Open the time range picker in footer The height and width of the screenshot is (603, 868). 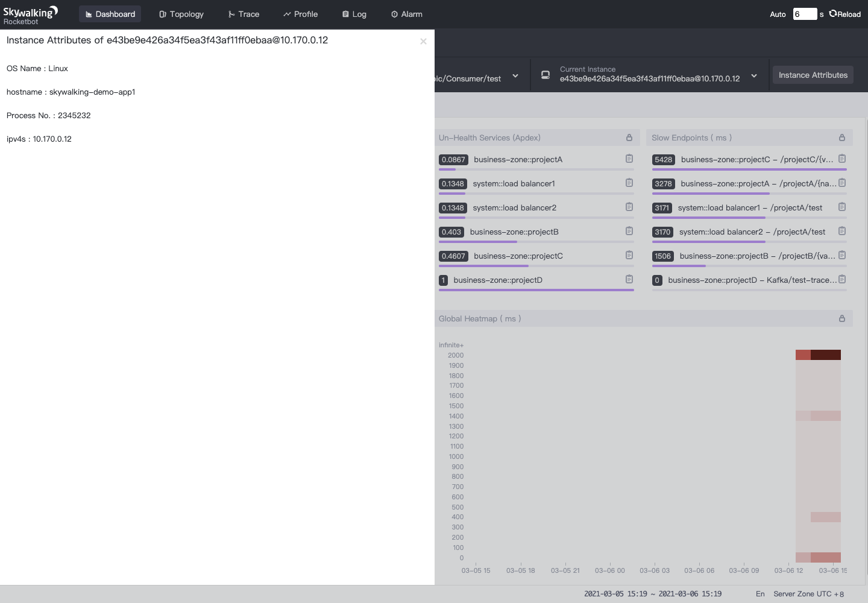click(x=653, y=594)
